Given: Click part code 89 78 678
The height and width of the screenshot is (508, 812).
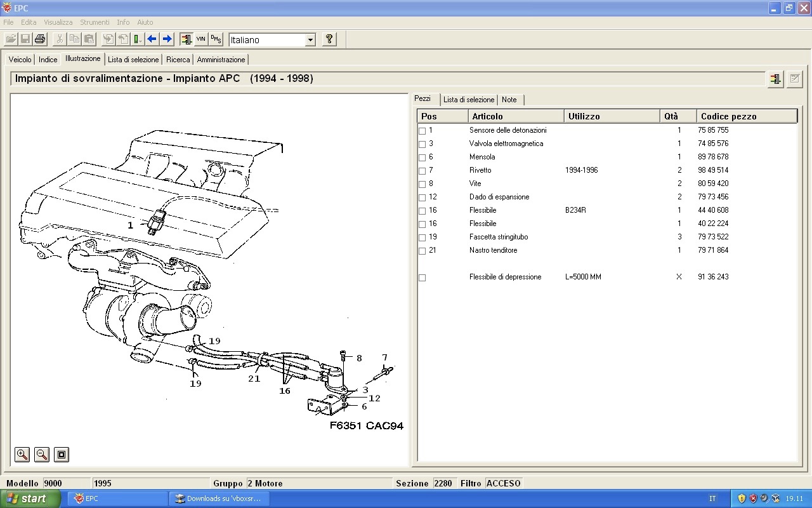Looking at the screenshot, I should [x=713, y=157].
